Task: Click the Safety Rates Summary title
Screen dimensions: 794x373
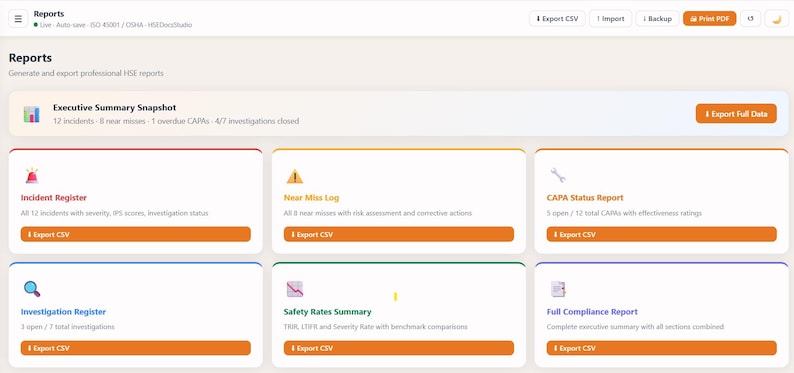Action: 327,312
